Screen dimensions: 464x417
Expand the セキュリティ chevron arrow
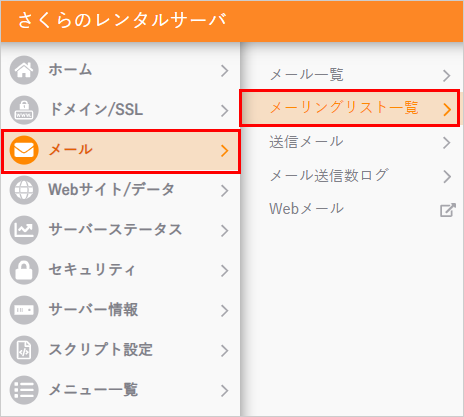point(225,271)
